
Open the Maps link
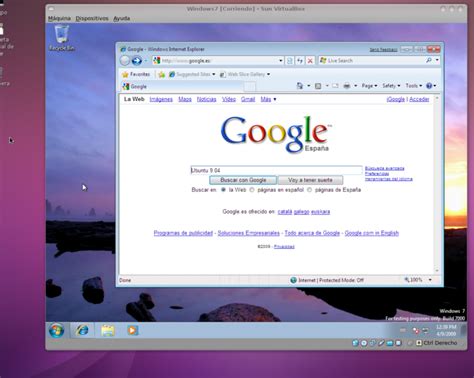tap(185, 99)
